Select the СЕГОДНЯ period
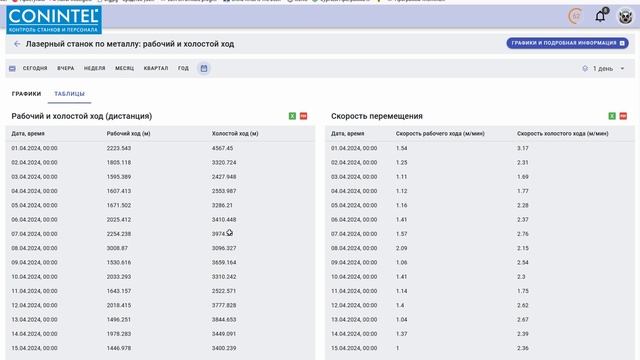 [35, 68]
